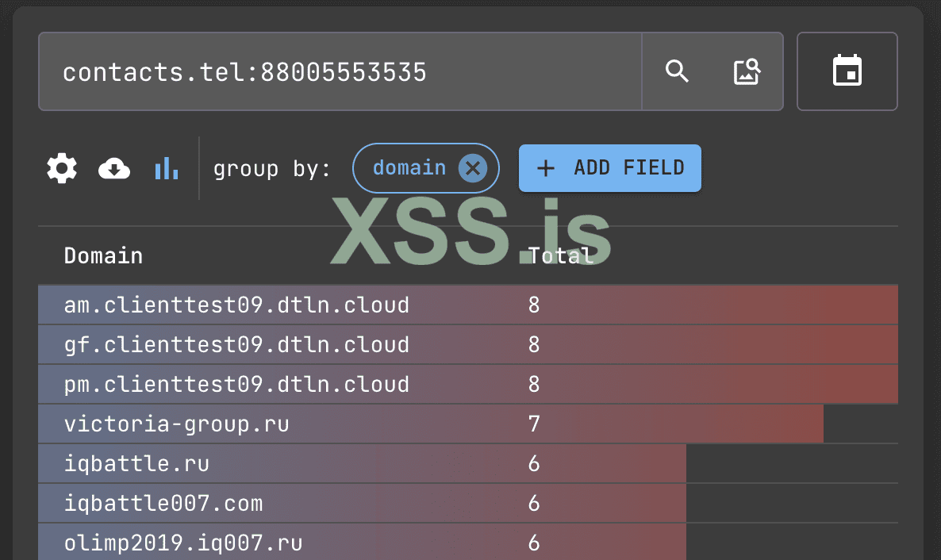The image size is (941, 560).
Task: Click the magnifier search icon
Action: click(x=677, y=71)
